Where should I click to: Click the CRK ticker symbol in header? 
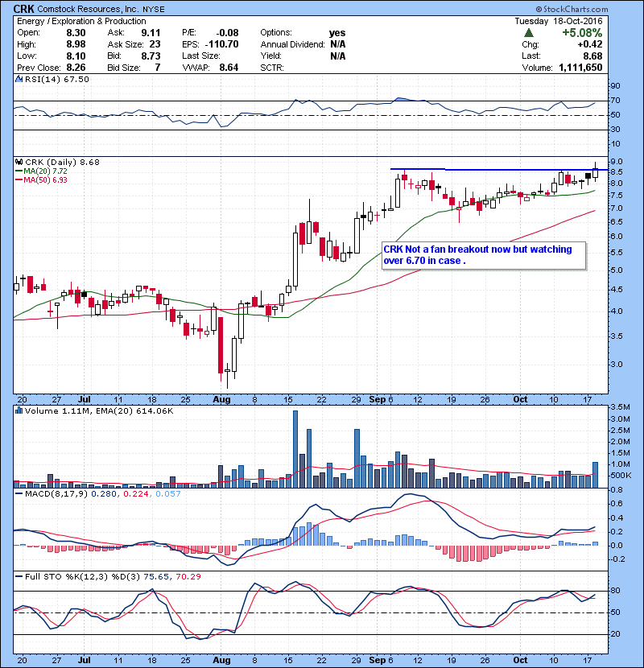click(x=23, y=9)
